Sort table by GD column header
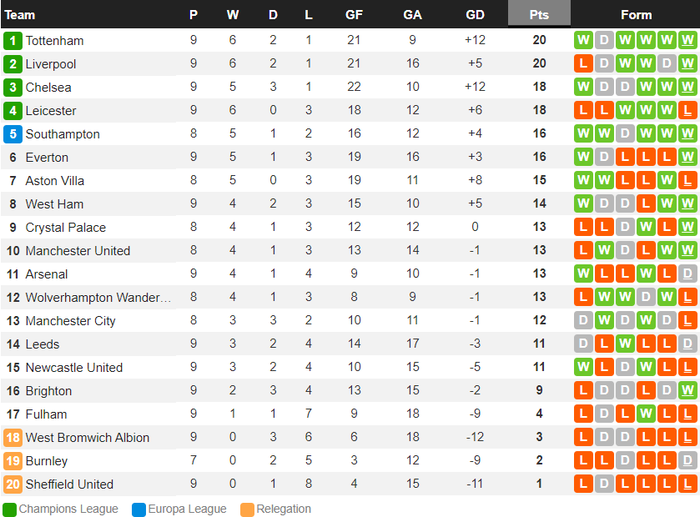 tap(475, 15)
